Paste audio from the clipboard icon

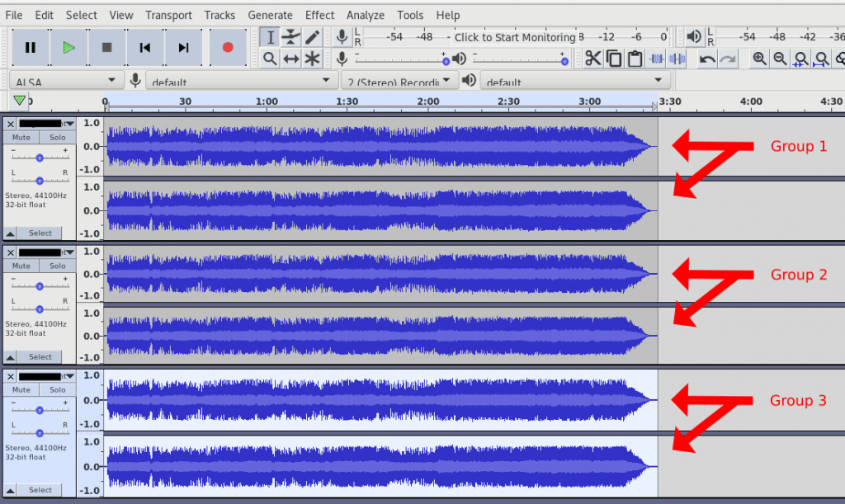click(x=634, y=59)
